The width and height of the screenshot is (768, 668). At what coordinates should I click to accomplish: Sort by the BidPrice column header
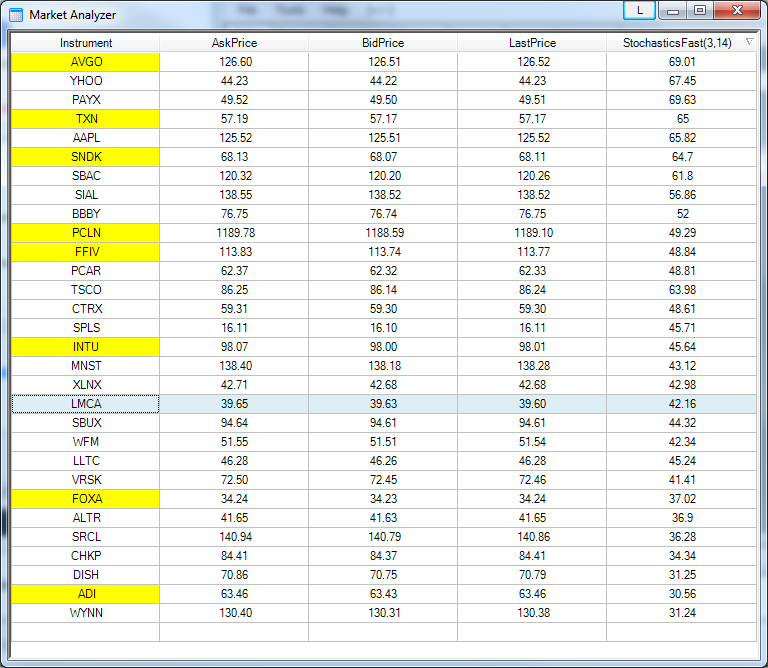(x=383, y=43)
